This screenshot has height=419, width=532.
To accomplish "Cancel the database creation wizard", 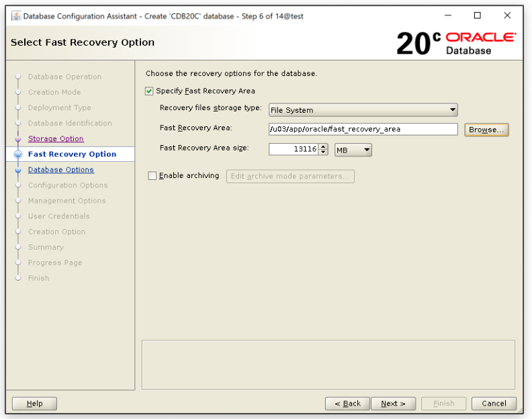I will click(494, 404).
